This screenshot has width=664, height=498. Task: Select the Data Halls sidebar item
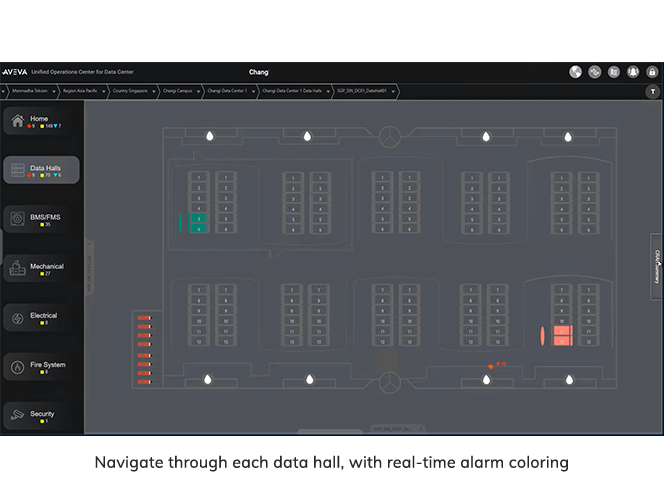click(x=41, y=171)
